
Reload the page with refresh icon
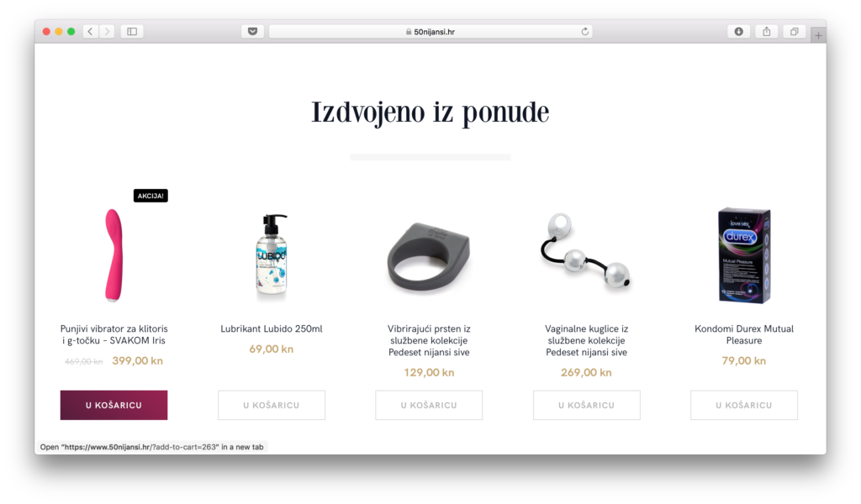[x=585, y=31]
